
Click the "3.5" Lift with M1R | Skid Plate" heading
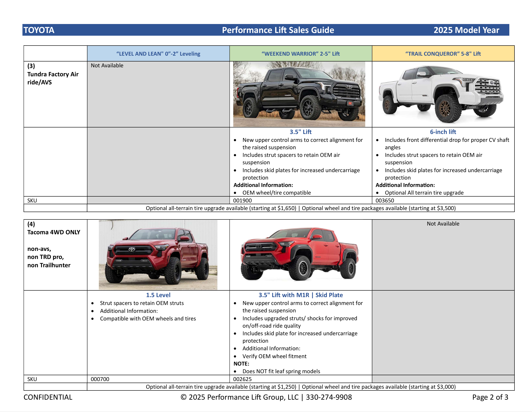(301, 295)
